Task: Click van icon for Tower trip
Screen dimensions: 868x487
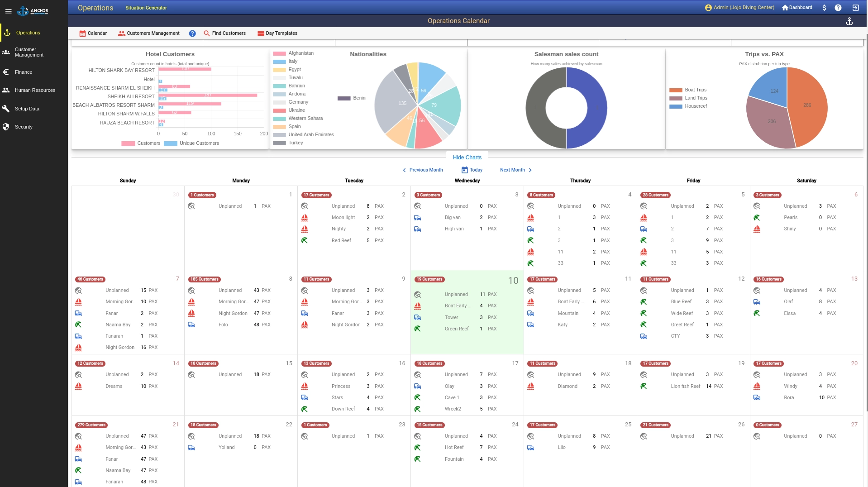Action: tap(418, 317)
